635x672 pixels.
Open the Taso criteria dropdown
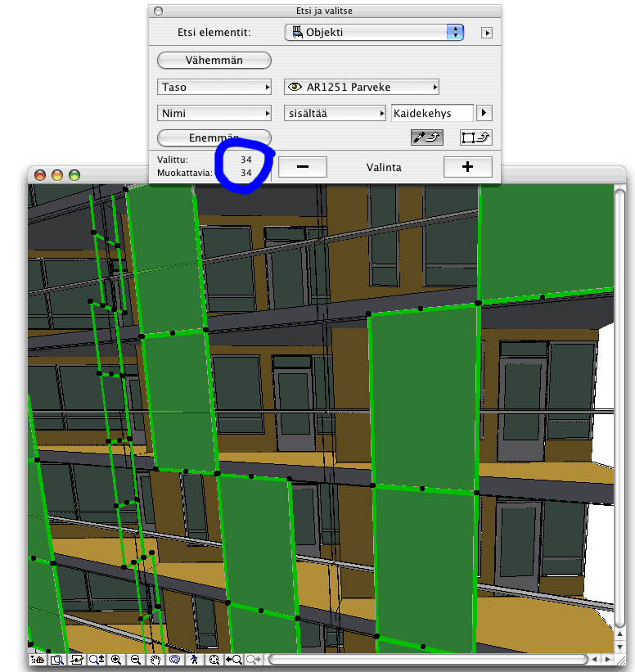(x=214, y=88)
